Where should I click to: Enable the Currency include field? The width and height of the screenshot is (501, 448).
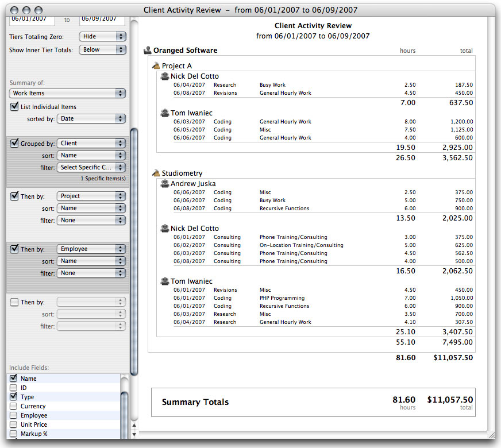point(13,406)
